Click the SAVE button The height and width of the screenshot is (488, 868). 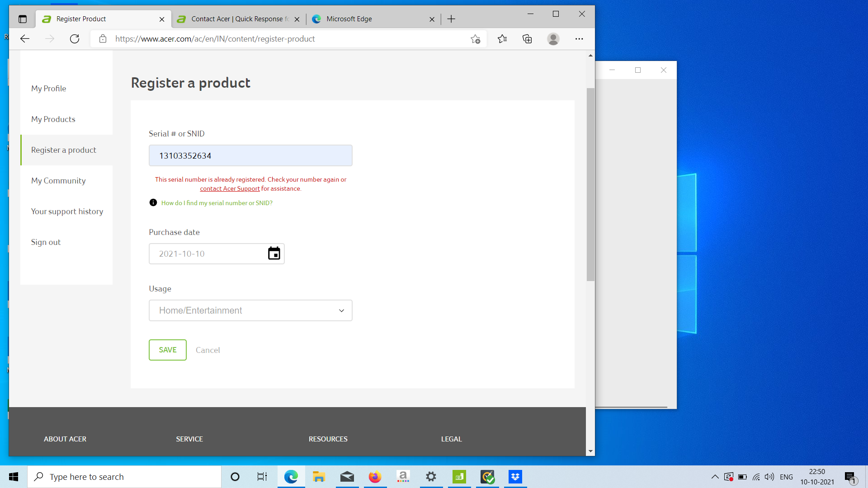pyautogui.click(x=168, y=350)
